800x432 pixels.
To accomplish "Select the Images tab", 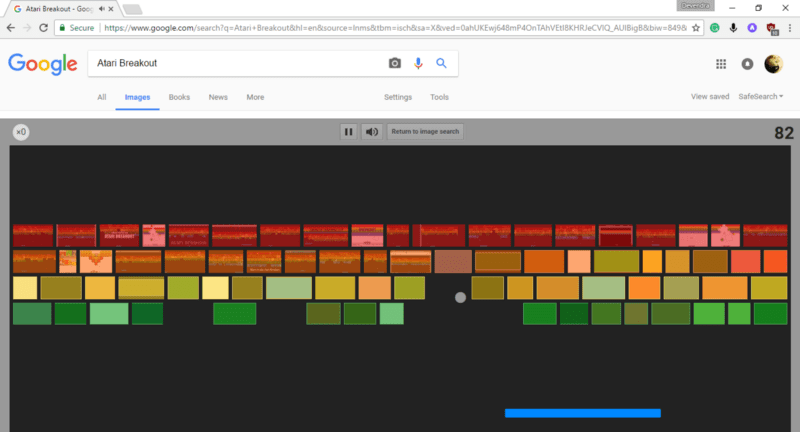I will coord(137,97).
